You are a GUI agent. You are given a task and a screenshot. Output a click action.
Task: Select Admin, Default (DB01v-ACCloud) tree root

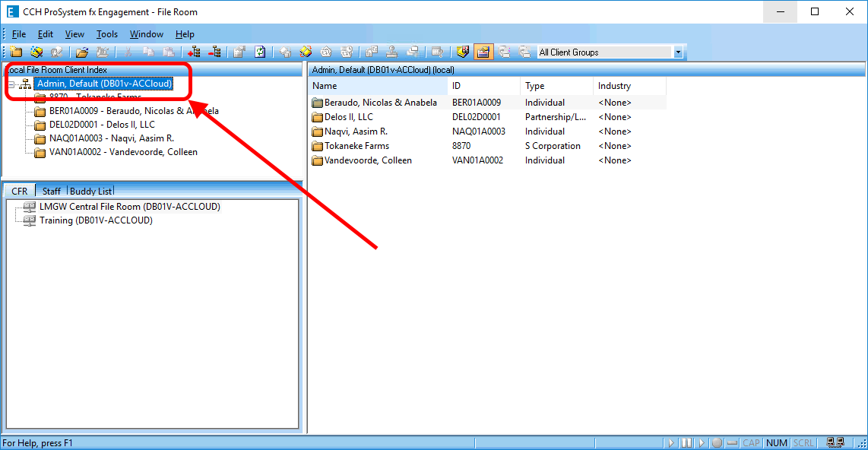pos(104,84)
